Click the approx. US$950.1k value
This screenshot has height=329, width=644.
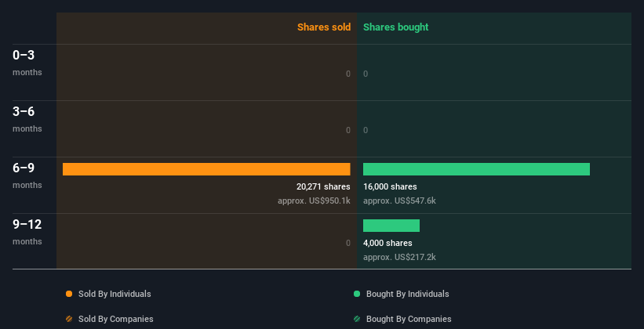click(314, 201)
